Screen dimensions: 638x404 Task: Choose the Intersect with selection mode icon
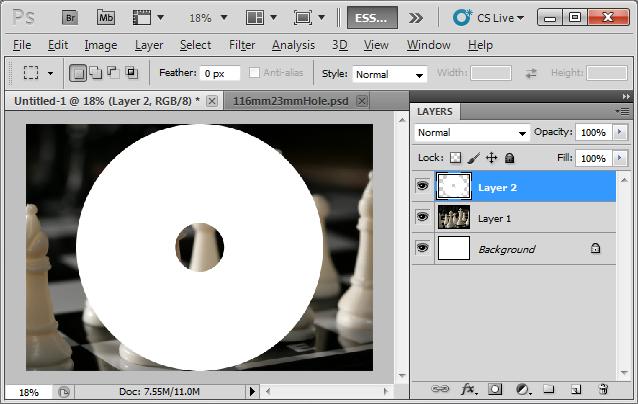click(131, 73)
